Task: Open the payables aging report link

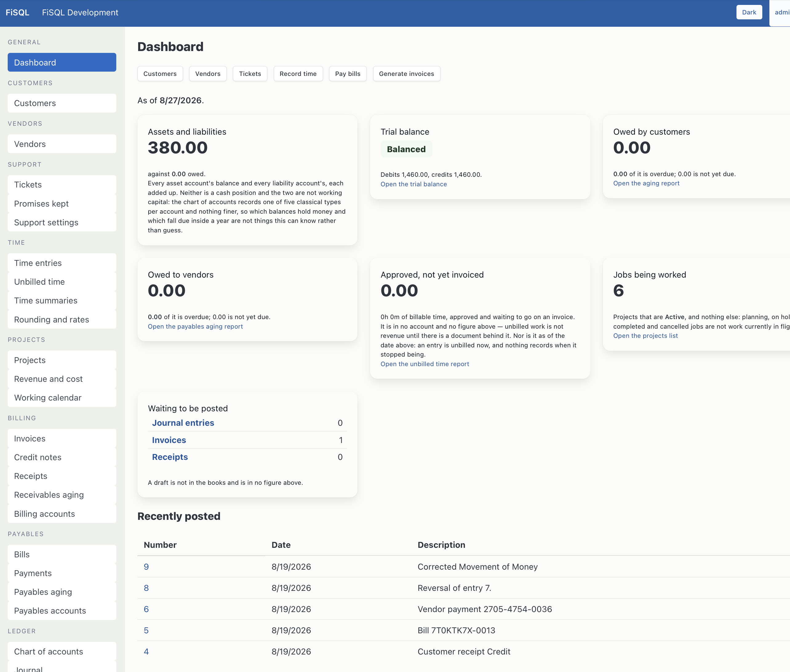Action: (x=195, y=326)
